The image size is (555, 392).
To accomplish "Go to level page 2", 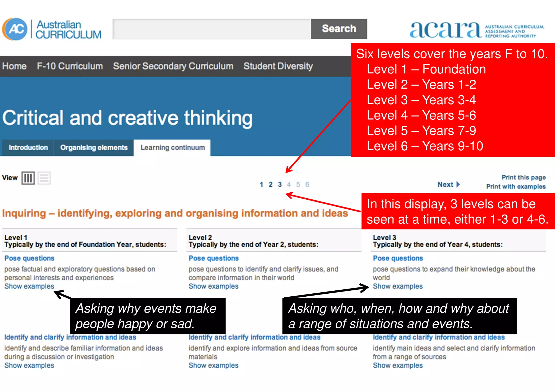I will point(270,185).
